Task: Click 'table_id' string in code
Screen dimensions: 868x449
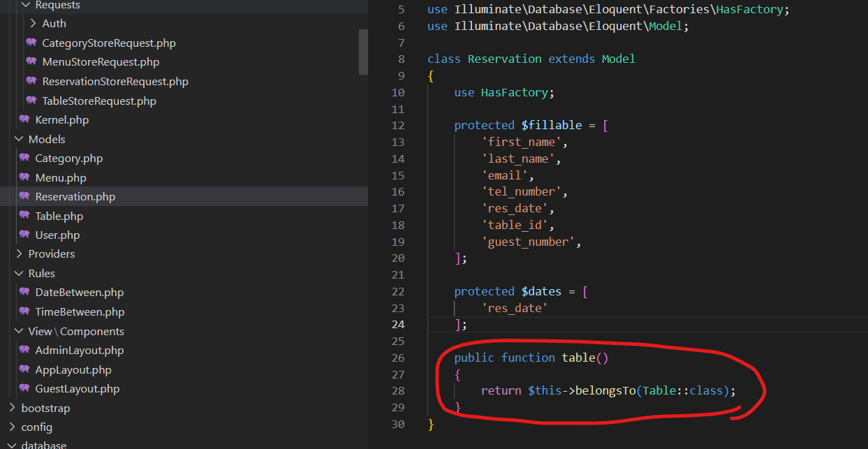Action: coord(514,225)
